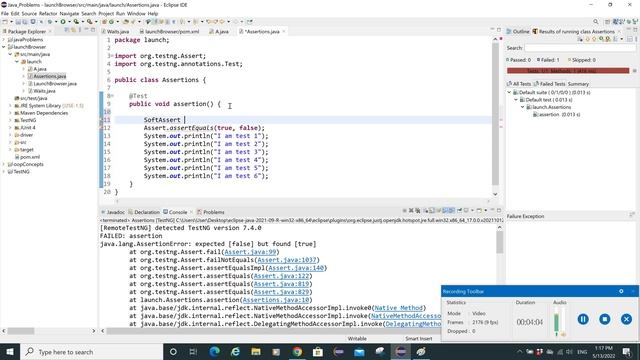This screenshot has width=640, height=360.
Task: Click the Task View taskbar icon
Action: pos(193,351)
